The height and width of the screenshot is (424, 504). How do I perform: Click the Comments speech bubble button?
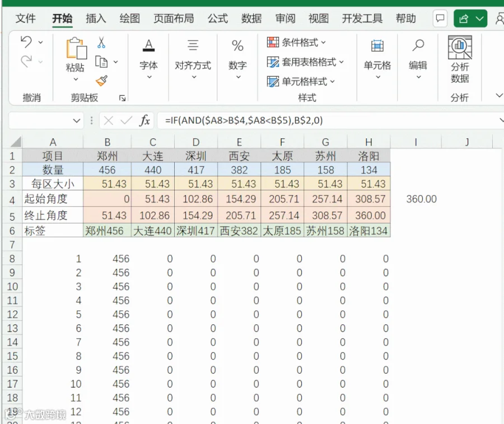tap(440, 18)
